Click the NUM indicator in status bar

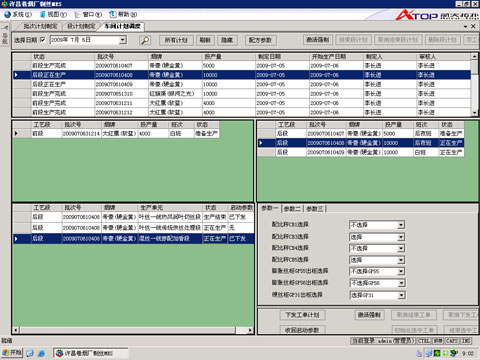point(438,341)
